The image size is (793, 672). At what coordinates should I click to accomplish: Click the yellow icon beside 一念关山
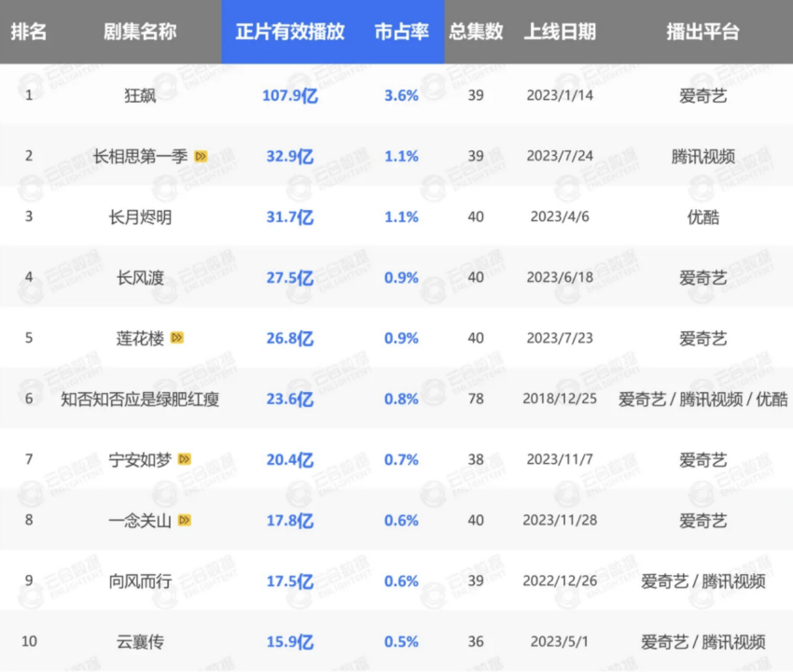point(185,520)
